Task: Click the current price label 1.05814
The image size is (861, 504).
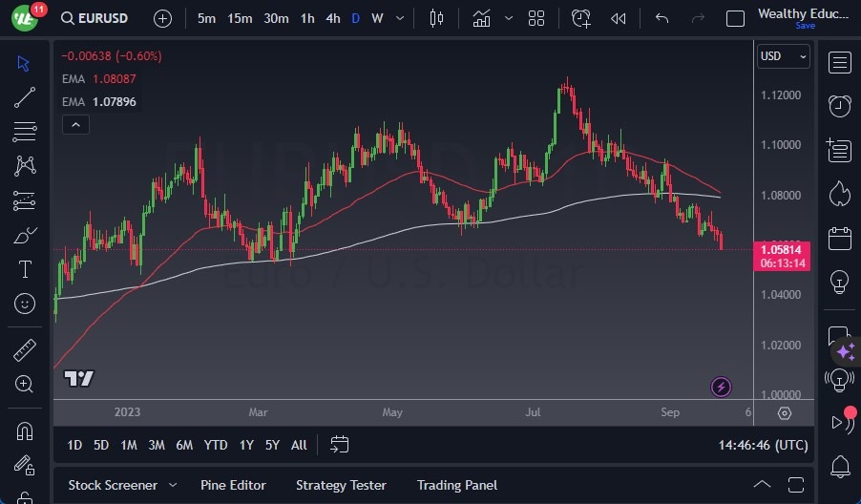Action: coord(782,250)
